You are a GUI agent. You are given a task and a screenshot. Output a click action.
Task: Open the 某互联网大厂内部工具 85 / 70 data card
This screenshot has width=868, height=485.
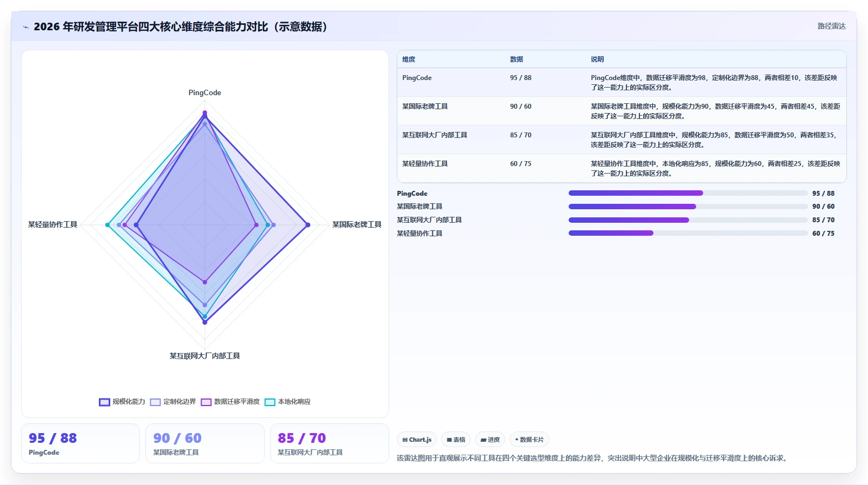click(x=330, y=443)
